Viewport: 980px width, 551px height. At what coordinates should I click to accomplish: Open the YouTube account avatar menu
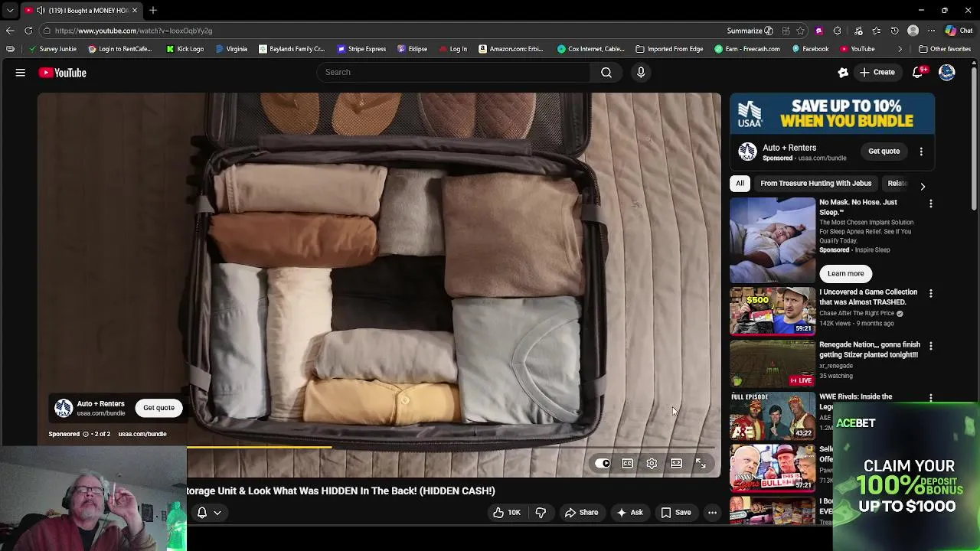[x=947, y=72]
